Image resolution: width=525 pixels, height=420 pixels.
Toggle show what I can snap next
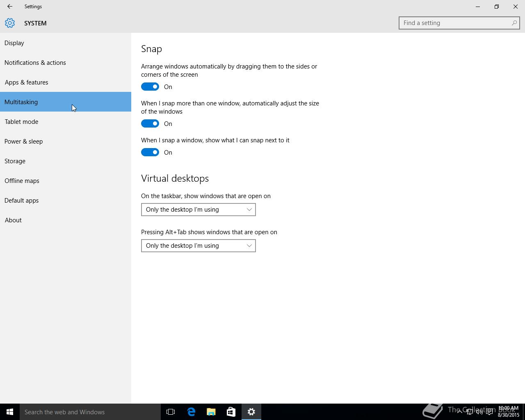point(150,152)
